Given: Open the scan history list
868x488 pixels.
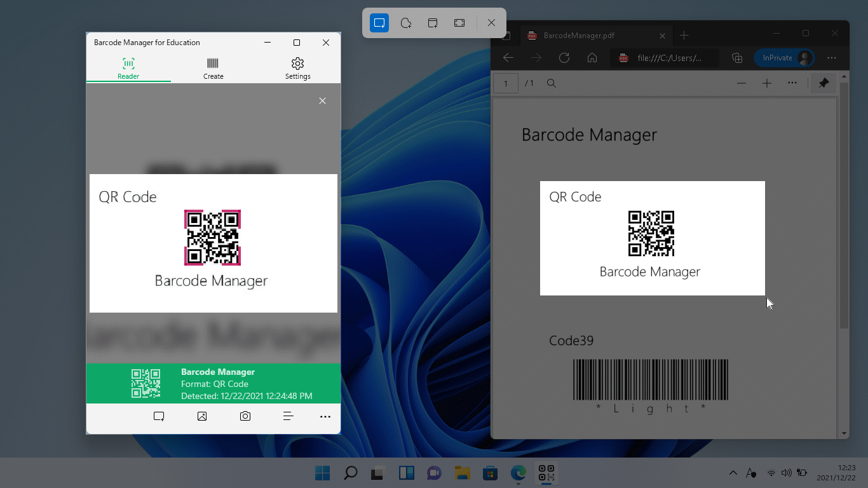Looking at the screenshot, I should [288, 416].
